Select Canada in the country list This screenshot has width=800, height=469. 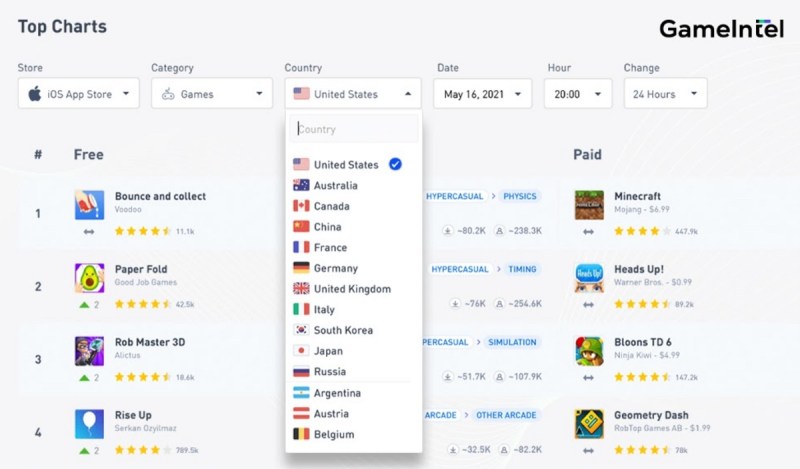[354, 206]
